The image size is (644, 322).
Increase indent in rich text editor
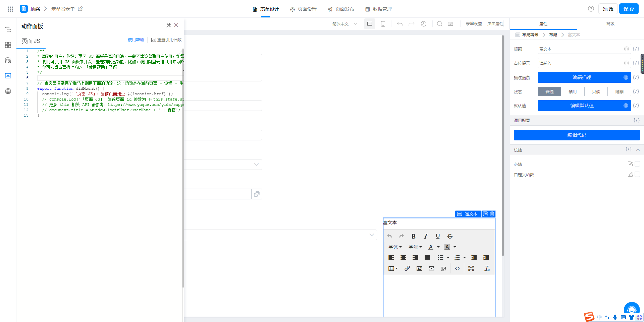[x=486, y=258]
